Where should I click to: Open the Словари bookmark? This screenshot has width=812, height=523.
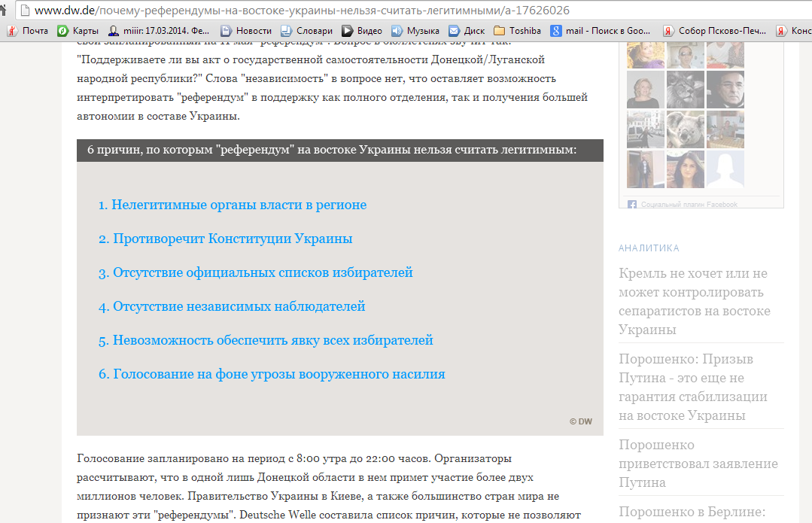click(x=306, y=31)
